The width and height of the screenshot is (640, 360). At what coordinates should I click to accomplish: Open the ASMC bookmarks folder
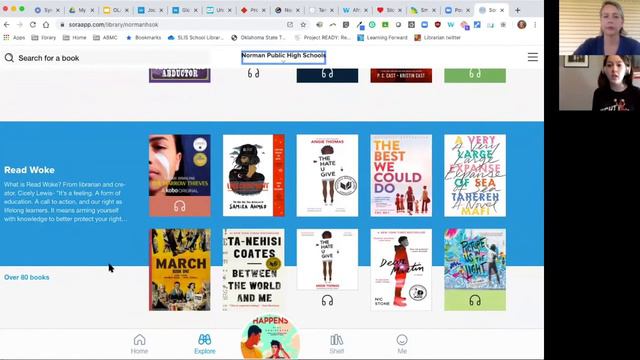pyautogui.click(x=105, y=38)
